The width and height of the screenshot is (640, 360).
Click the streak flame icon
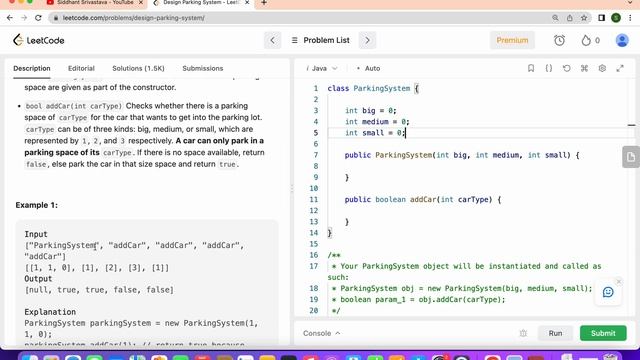tap(586, 40)
